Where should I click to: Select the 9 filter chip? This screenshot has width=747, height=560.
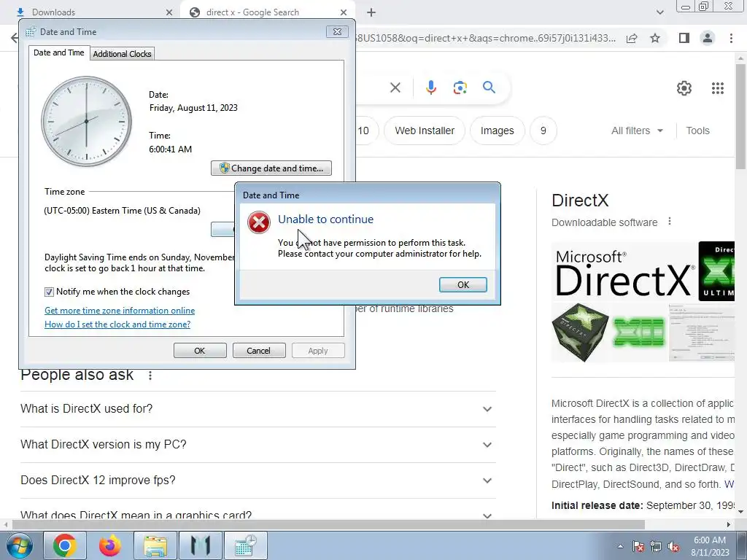click(543, 131)
